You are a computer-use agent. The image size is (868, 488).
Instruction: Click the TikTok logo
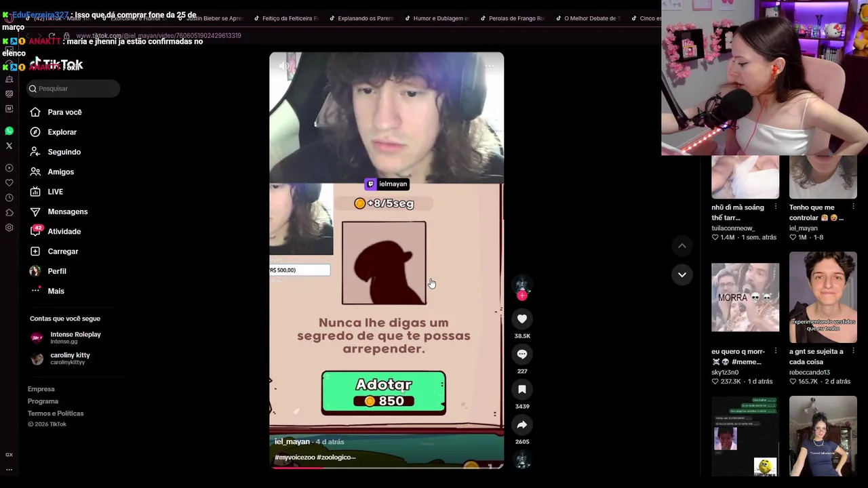tap(56, 65)
